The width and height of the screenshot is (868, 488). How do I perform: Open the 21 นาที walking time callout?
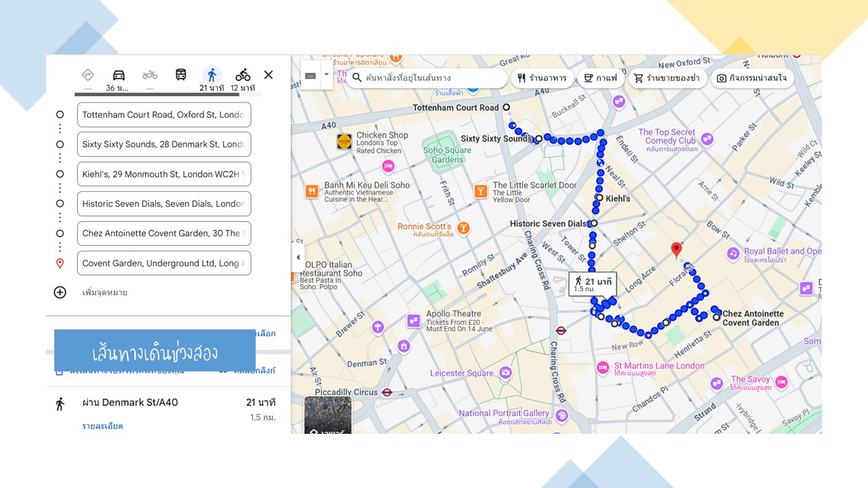coord(593,284)
